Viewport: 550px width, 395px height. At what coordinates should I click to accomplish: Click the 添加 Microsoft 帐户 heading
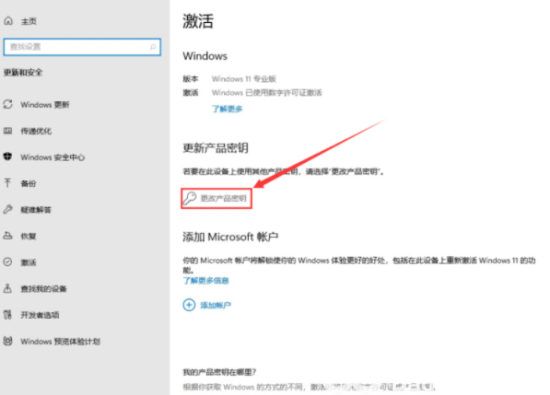[230, 237]
